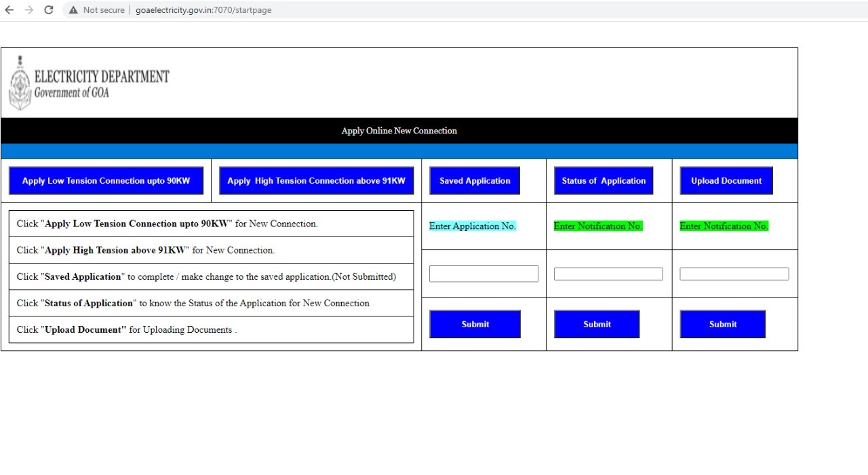Submit the saved application number
The width and height of the screenshot is (868, 475).
475,324
